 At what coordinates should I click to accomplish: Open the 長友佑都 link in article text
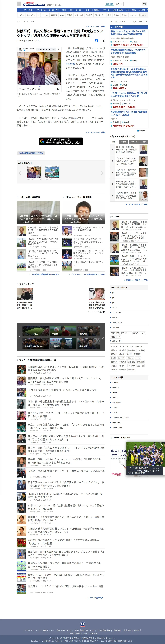(70, 64)
